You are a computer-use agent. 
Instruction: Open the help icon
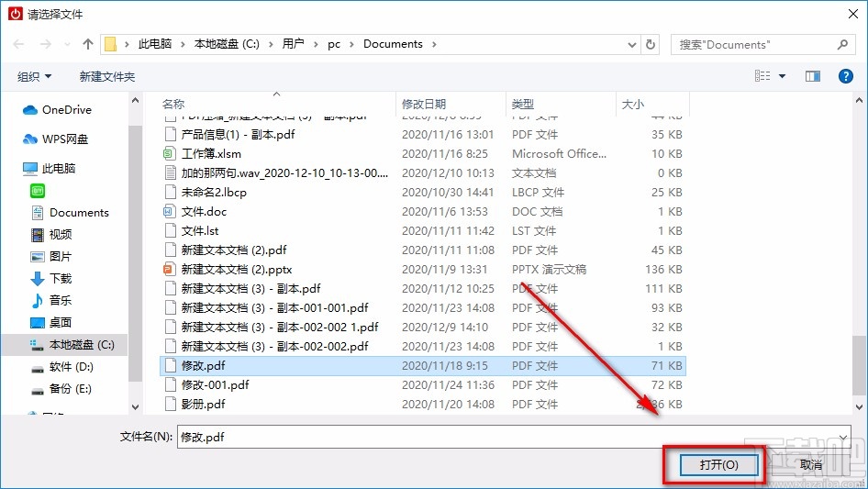[x=845, y=76]
